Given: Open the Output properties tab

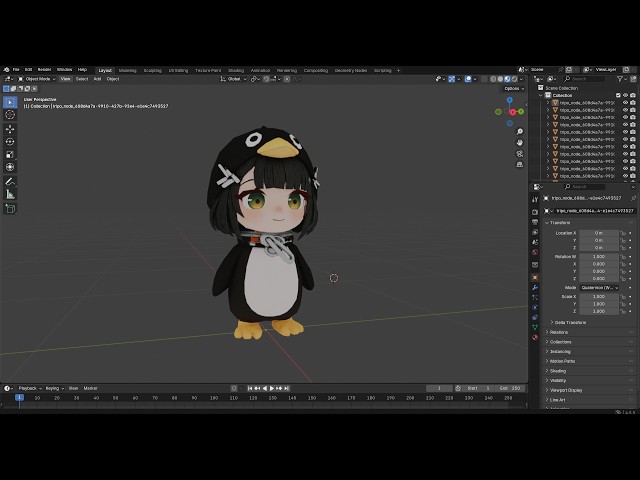Looking at the screenshot, I should pyautogui.click(x=535, y=222).
